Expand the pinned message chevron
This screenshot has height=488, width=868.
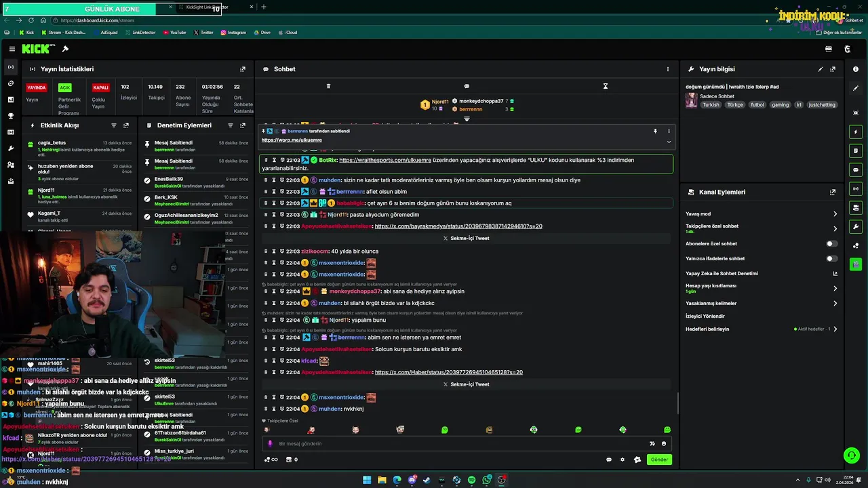coord(669,142)
